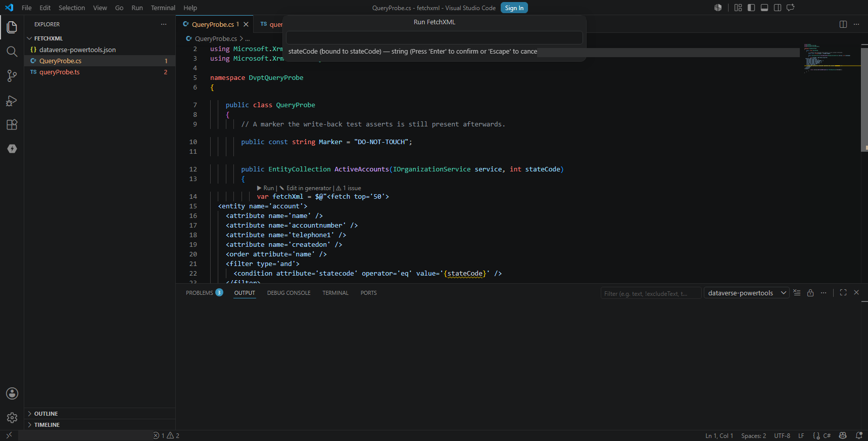Open the chat sparkle icon in the title bar
Viewport: 868px width, 441px height.
point(791,8)
